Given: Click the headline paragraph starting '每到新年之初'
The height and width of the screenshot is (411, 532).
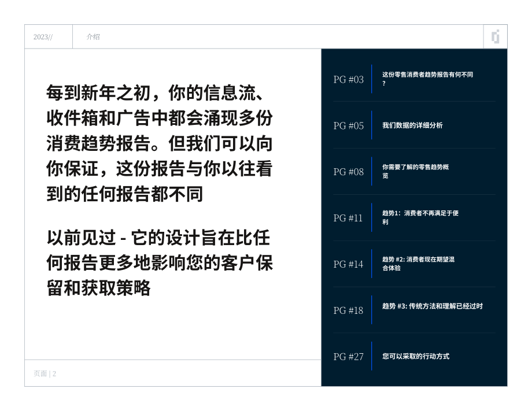Looking at the screenshot, I should 160,143.
